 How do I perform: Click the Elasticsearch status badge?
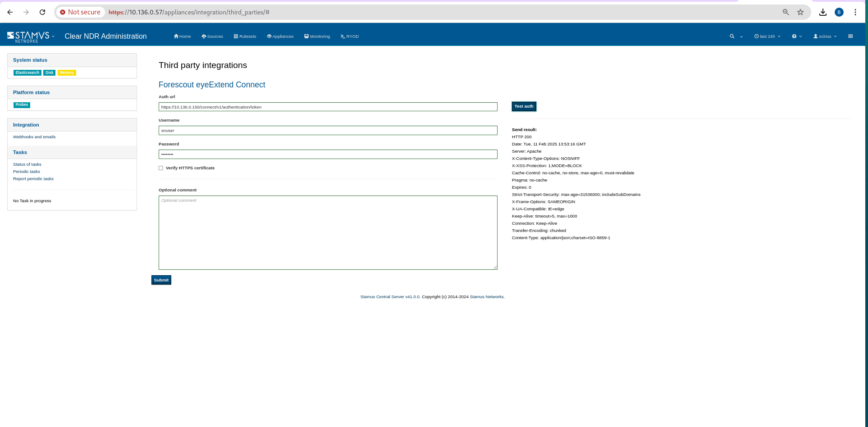tap(27, 73)
